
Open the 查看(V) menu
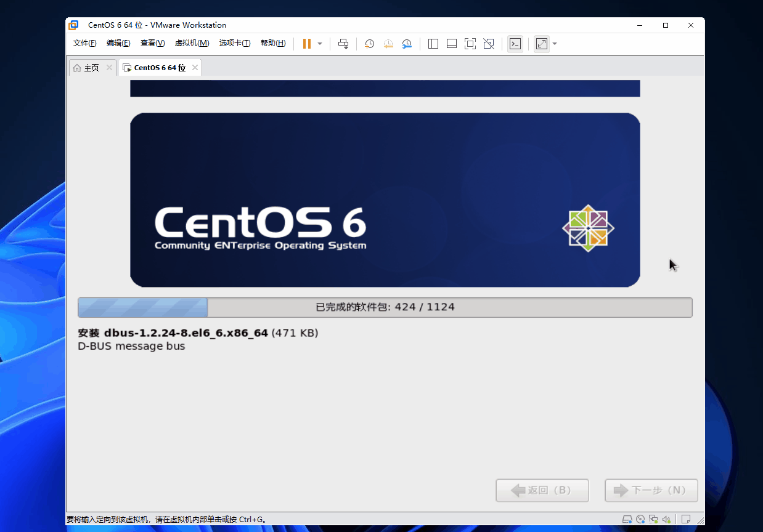pyautogui.click(x=152, y=43)
